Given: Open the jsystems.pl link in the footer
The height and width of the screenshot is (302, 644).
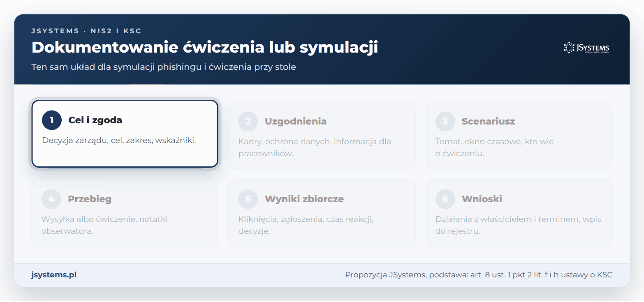Looking at the screenshot, I should point(54,275).
